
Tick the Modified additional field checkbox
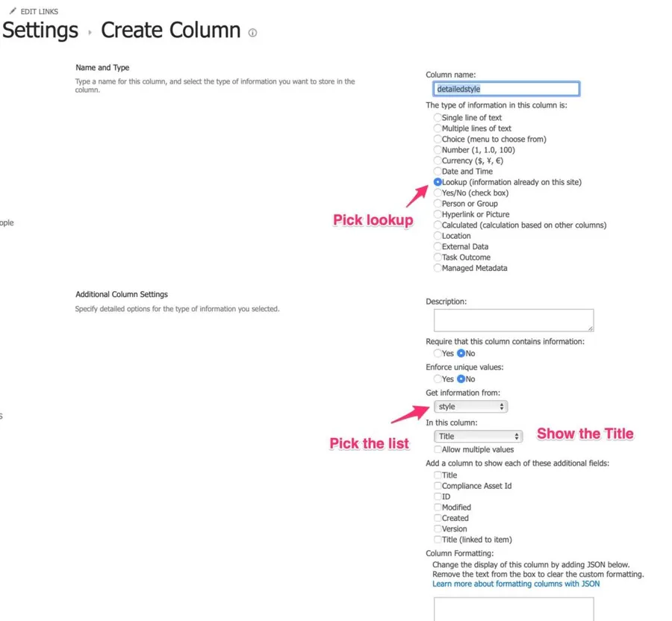438,508
